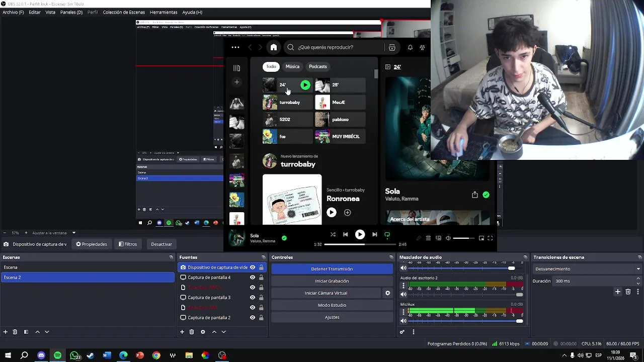The width and height of the screenshot is (644, 362).
Task: Open the Archivo (F) menu
Action: 13,12
